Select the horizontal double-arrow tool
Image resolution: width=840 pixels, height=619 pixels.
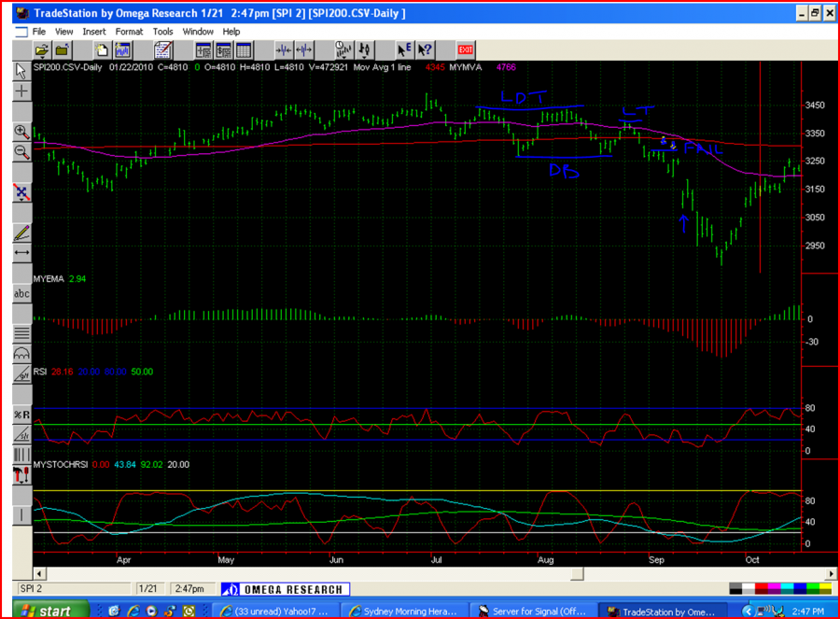pyautogui.click(x=21, y=253)
